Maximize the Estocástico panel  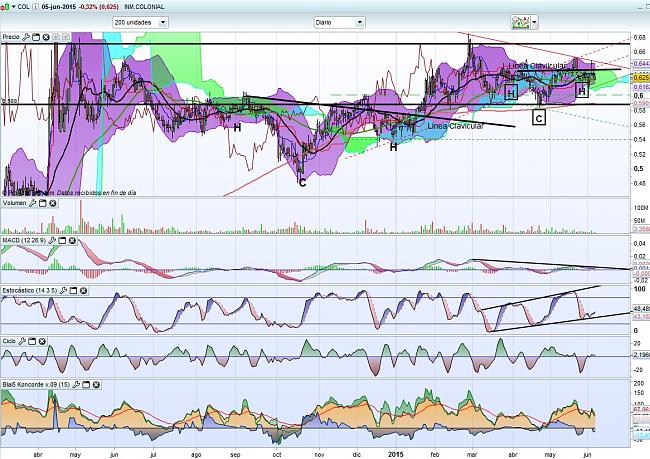[73, 291]
